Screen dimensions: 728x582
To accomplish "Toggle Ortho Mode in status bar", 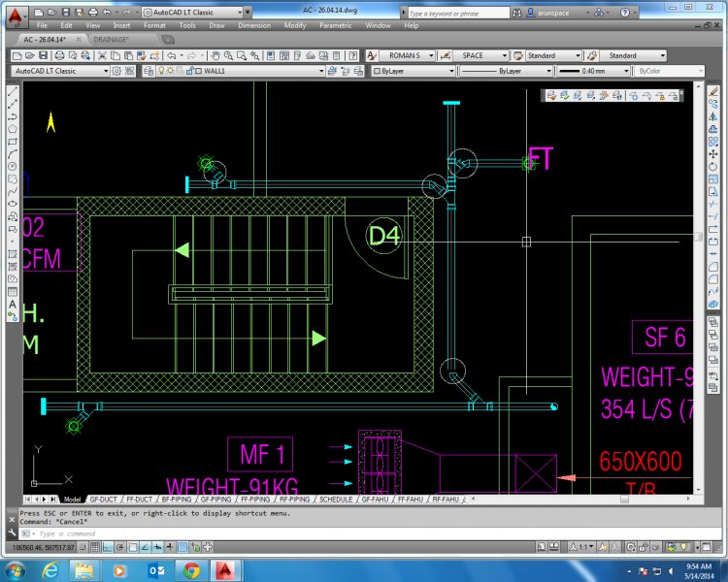I will pos(107,547).
